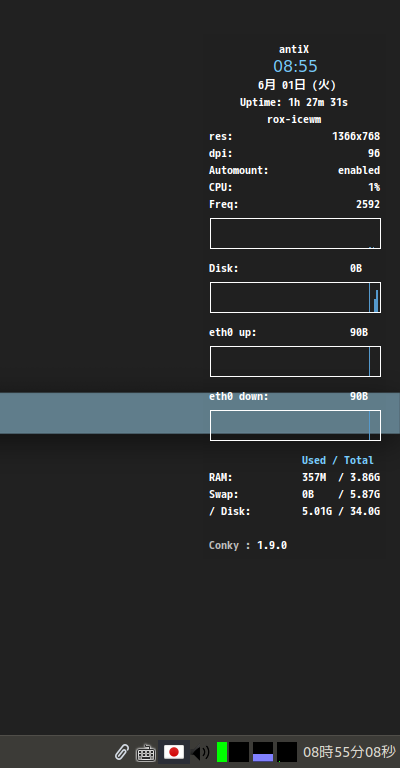
Task: Click the green bar status indicator in tray
Action: click(222, 752)
